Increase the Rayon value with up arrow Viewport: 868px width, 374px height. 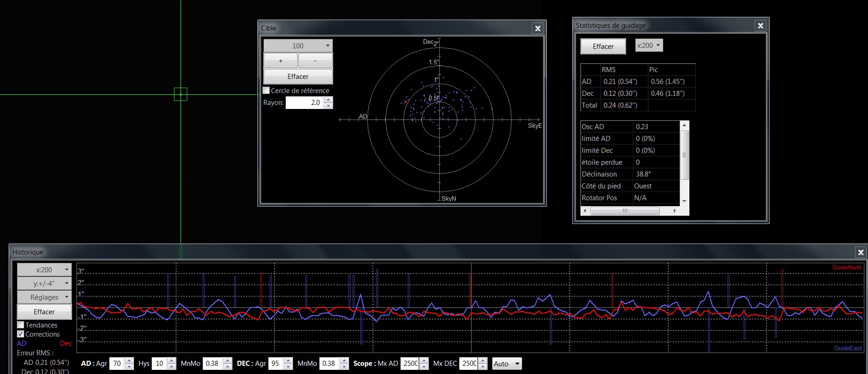328,100
